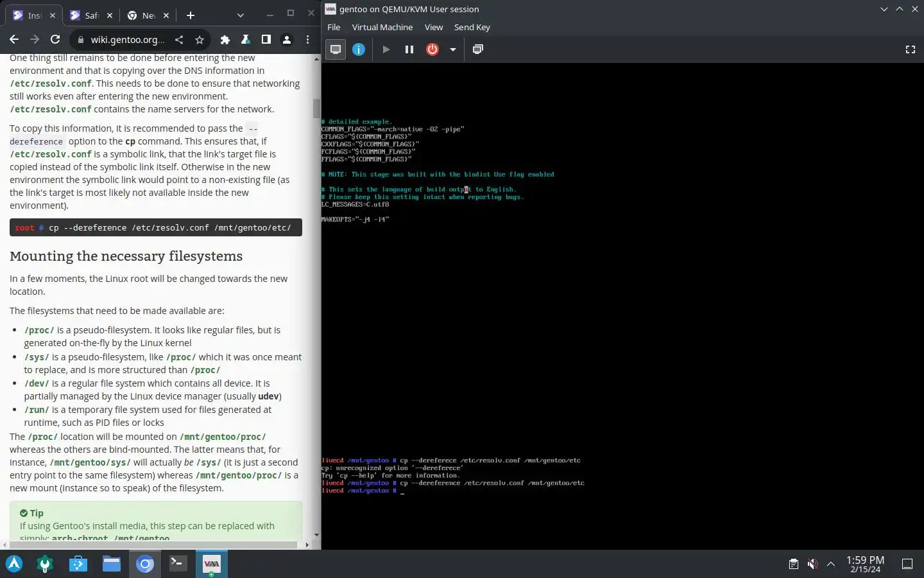Pause the gentoo virtual machine
The height and width of the screenshot is (578, 924).
coord(409,49)
